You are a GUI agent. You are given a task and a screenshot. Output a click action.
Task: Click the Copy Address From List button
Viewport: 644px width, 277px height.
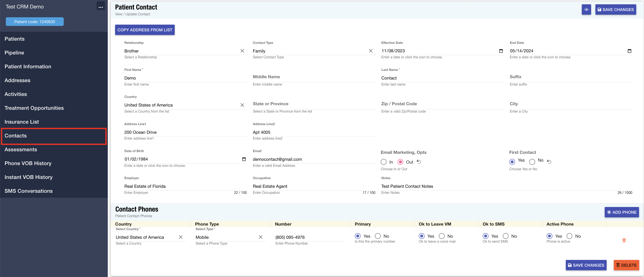tap(145, 30)
